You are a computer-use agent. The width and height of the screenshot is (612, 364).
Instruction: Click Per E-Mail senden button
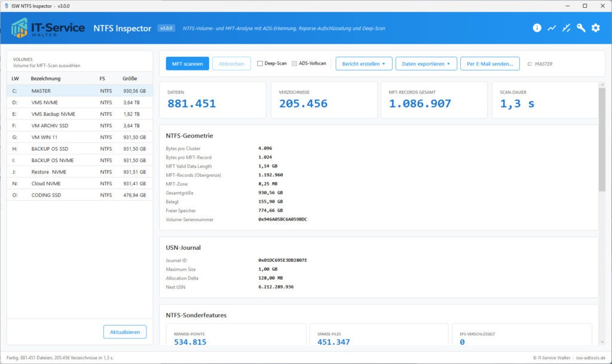coord(490,63)
